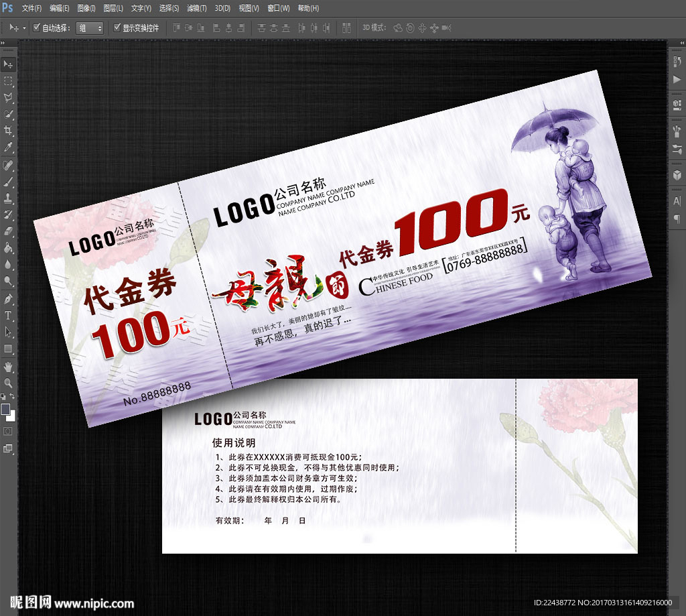This screenshot has width=686, height=616.
Task: Open the Character panel icon
Action: (x=677, y=201)
